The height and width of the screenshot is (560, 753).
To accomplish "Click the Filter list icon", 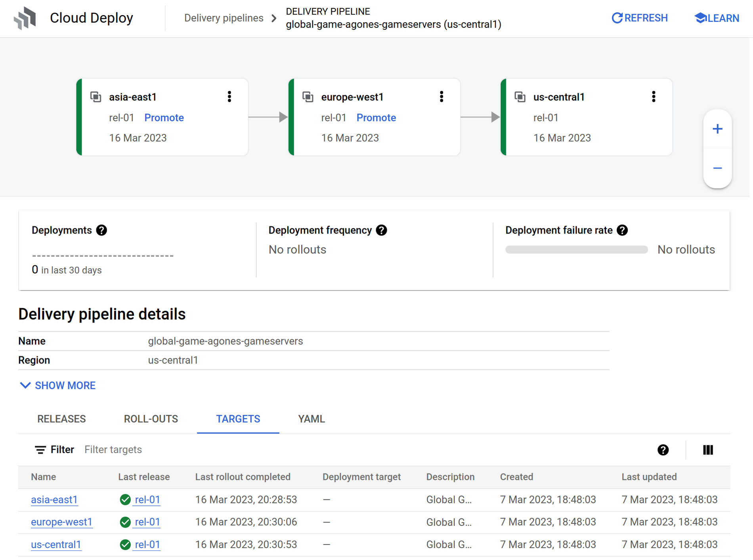I will (40, 450).
